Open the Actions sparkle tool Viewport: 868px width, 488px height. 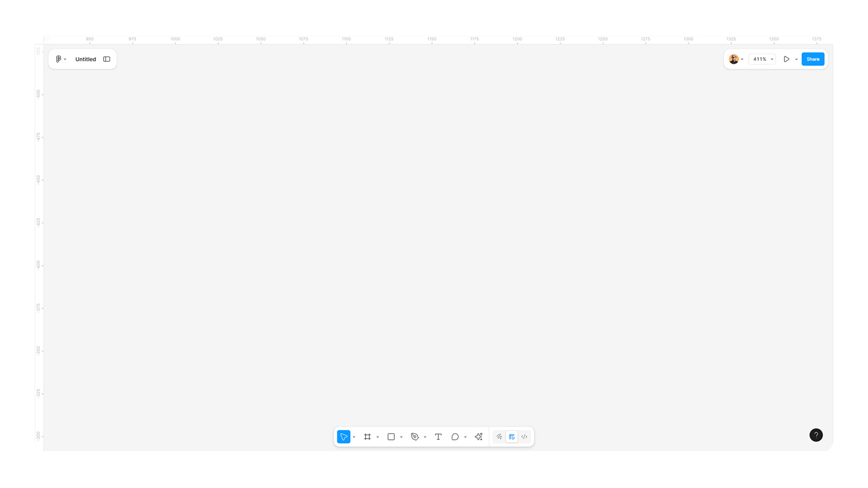478,436
